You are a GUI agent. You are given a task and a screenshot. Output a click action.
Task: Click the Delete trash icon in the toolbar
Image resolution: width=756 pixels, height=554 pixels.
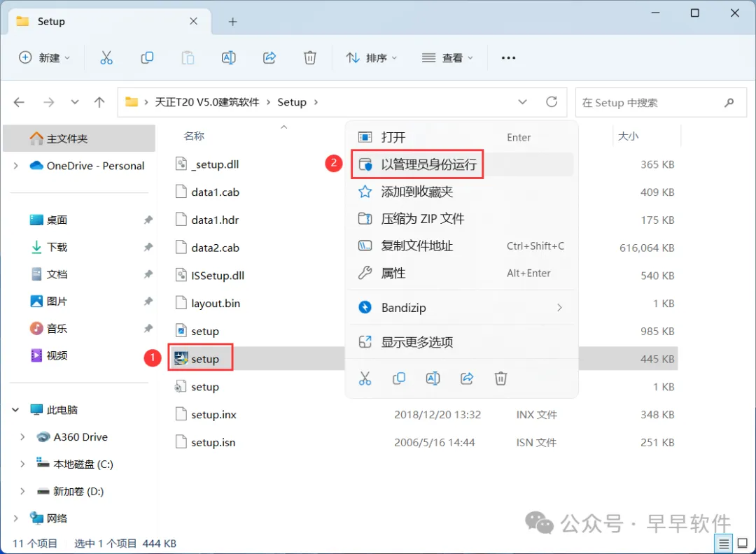click(x=310, y=58)
